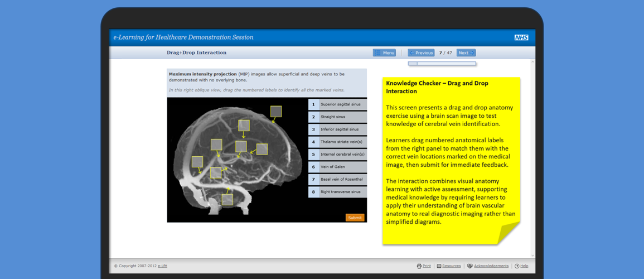Open the Menu grid button
Viewport: 644px width, 279px height.
point(384,53)
